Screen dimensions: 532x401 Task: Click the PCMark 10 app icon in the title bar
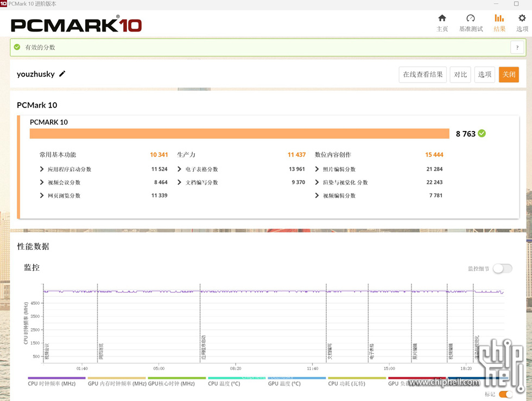pyautogui.click(x=3, y=3)
